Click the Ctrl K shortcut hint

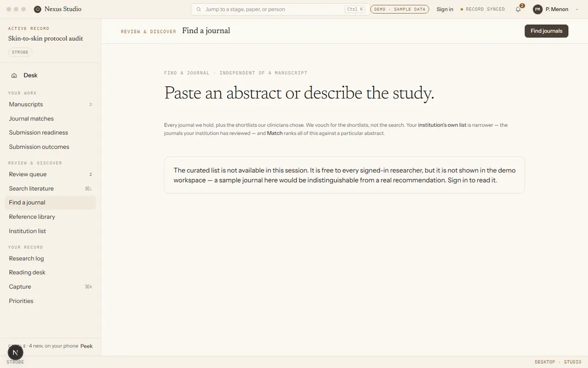click(355, 9)
